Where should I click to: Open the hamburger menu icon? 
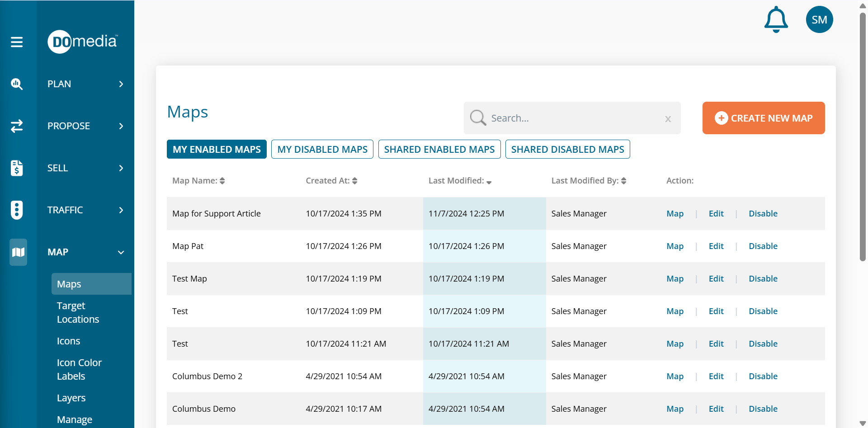click(17, 42)
